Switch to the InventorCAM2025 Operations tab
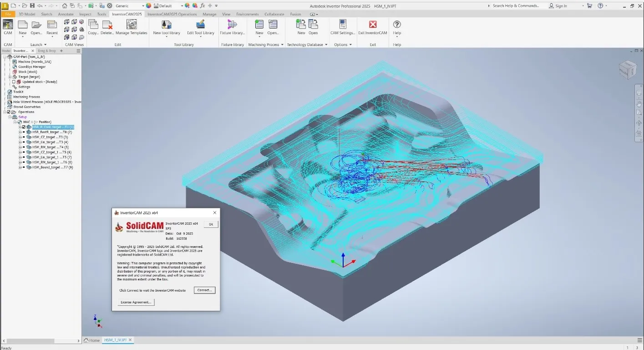644x350 pixels. click(172, 14)
